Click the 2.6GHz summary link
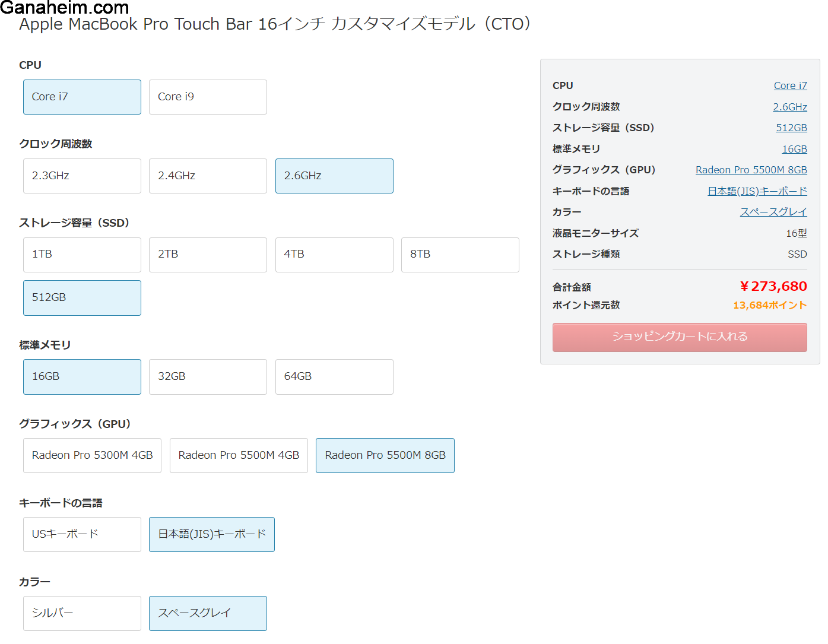 [x=789, y=107]
